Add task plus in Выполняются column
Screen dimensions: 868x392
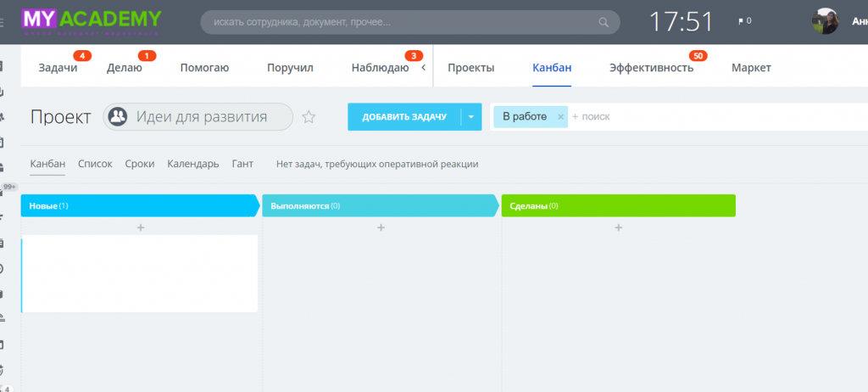tap(381, 227)
